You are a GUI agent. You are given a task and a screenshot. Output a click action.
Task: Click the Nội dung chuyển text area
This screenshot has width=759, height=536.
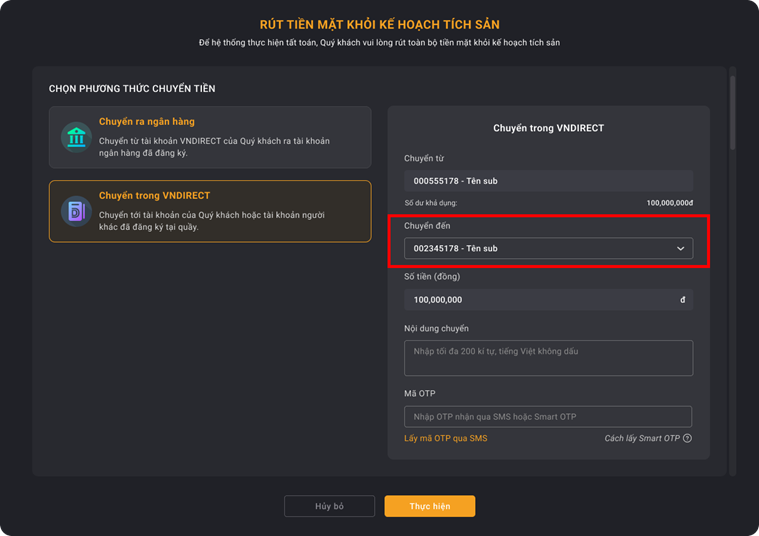click(548, 358)
